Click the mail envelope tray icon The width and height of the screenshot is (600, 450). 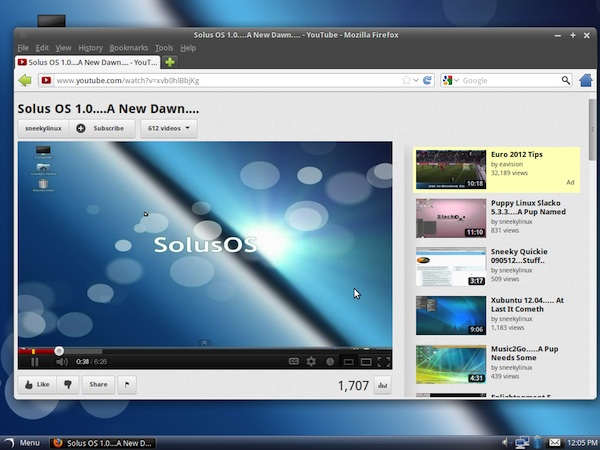(x=554, y=443)
